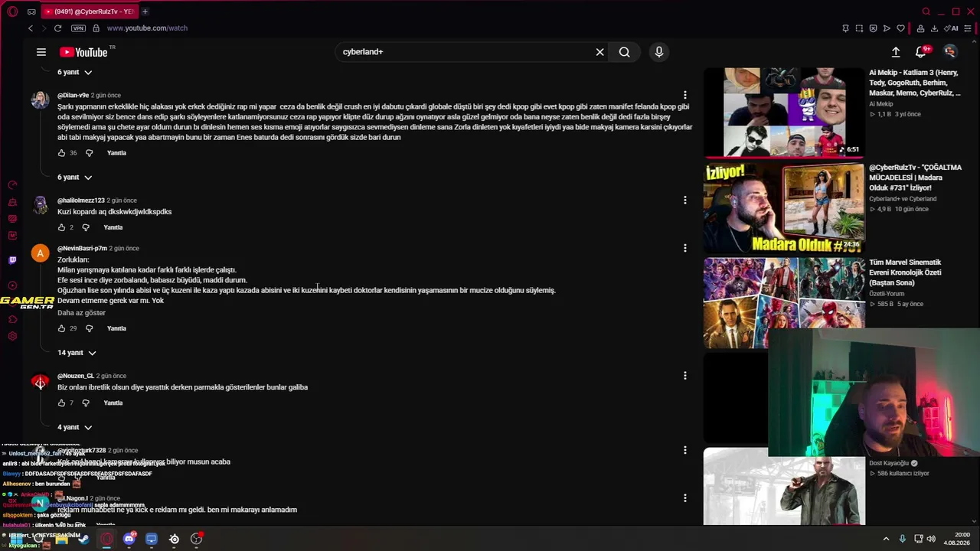
Task: Reply to the @NevinBasri-p7m comment
Action: coord(116,328)
